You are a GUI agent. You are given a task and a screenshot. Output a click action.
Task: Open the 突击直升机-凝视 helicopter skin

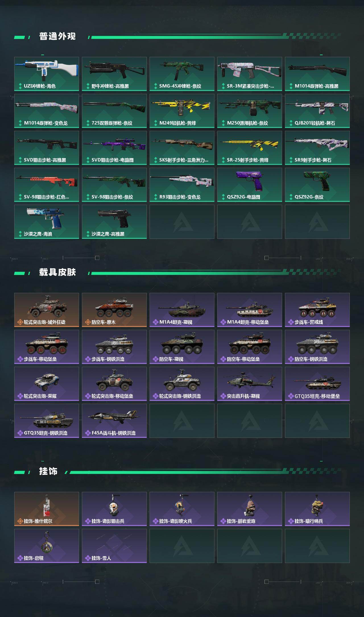[x=250, y=384]
